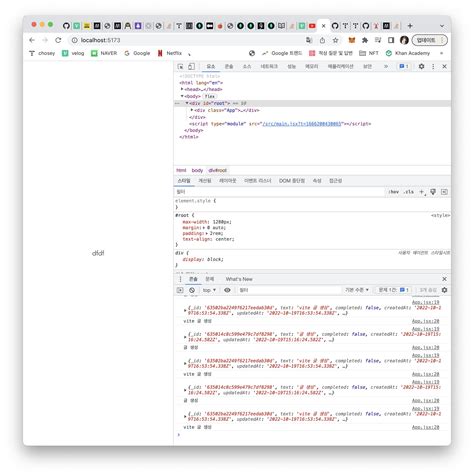Show more DevTools tabs with double chevron

[386, 67]
